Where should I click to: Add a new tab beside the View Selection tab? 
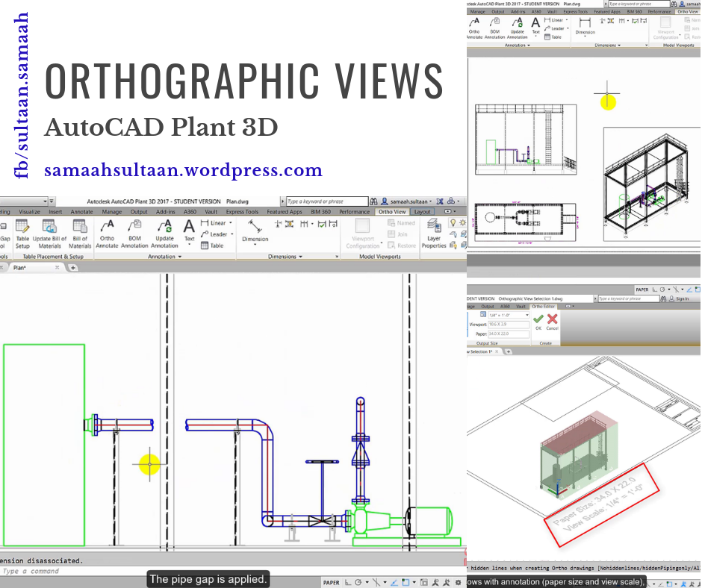(x=508, y=351)
